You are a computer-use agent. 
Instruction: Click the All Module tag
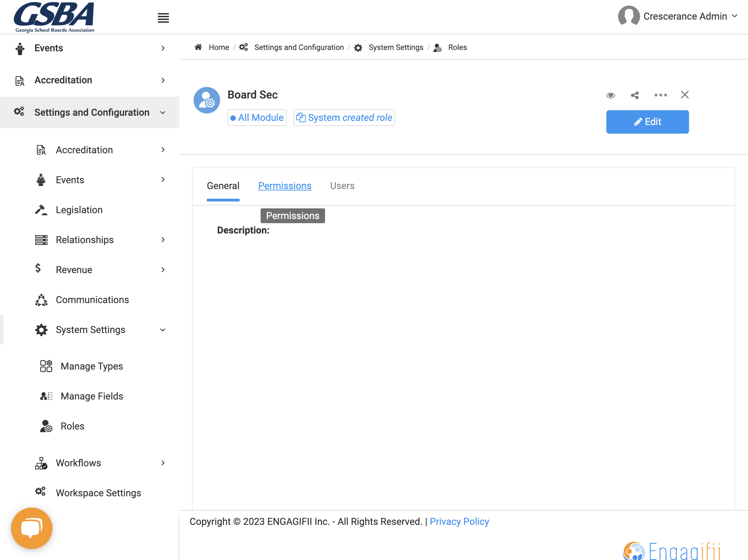[x=257, y=118]
